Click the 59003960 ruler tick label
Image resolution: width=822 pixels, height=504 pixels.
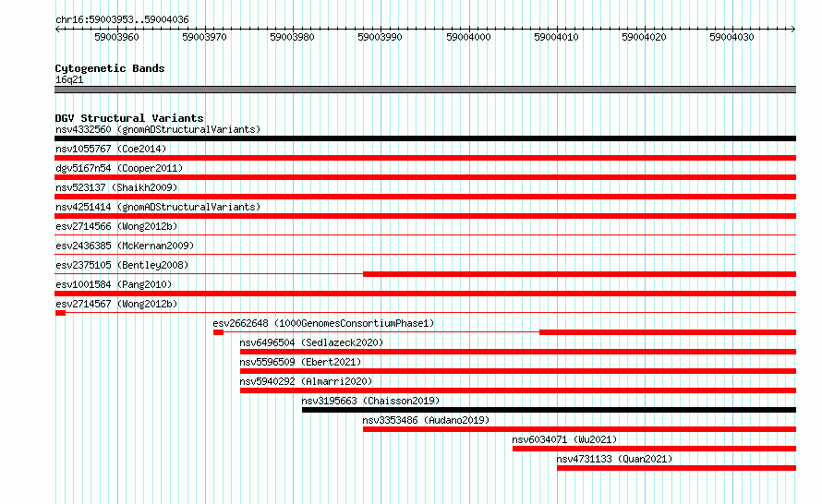click(117, 37)
